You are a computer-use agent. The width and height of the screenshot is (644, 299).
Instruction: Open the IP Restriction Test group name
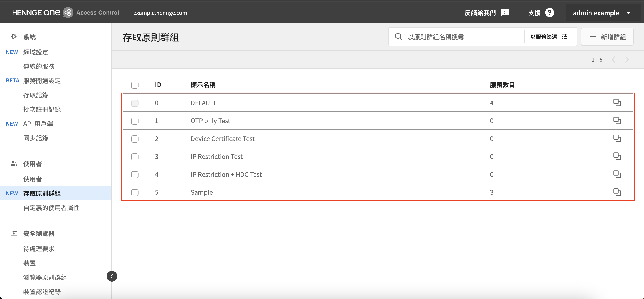pyautogui.click(x=217, y=156)
